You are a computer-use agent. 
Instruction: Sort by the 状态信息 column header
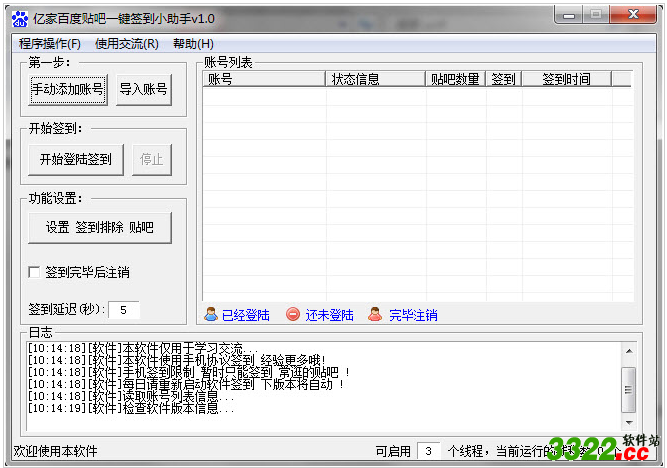(376, 79)
